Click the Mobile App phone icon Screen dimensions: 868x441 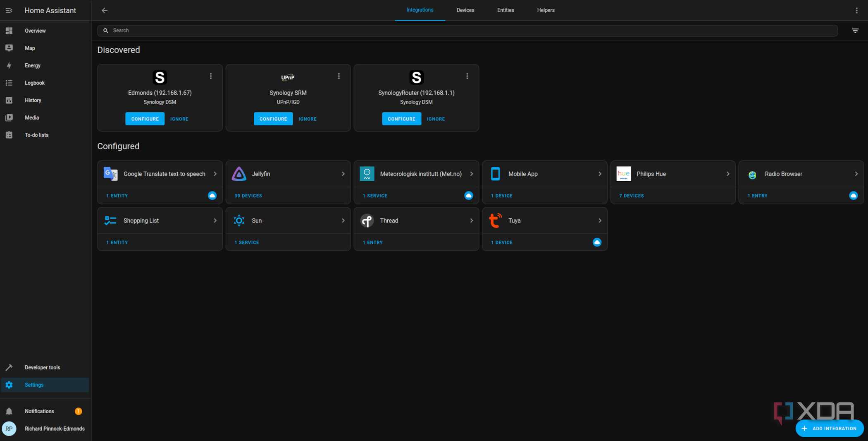pos(495,174)
